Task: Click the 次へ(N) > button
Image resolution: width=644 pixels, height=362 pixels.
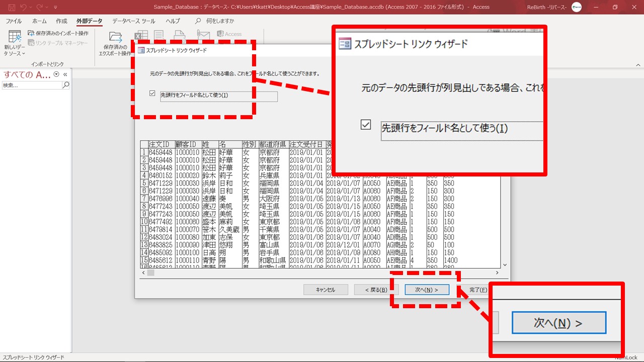Action: tap(426, 290)
